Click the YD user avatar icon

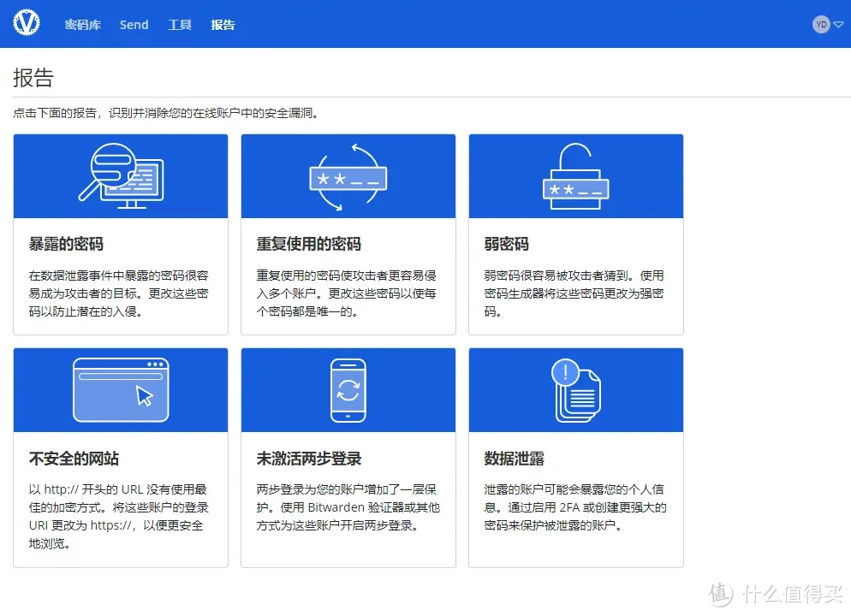pyautogui.click(x=821, y=25)
